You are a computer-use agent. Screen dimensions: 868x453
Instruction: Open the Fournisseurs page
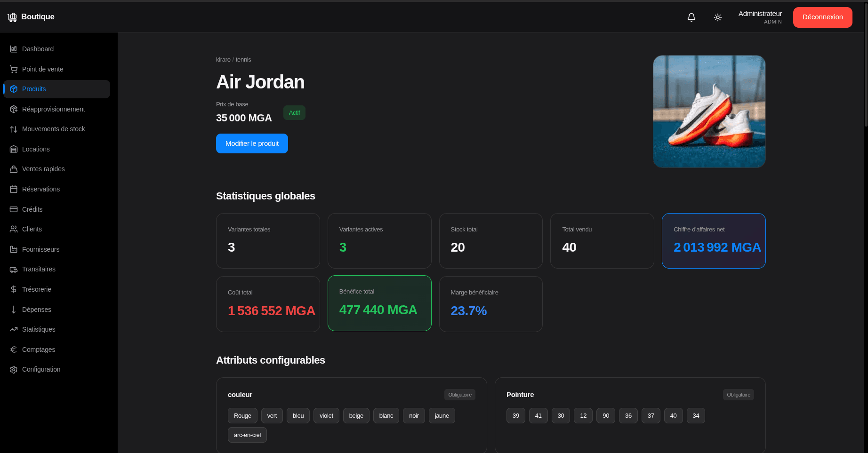pyautogui.click(x=57, y=249)
